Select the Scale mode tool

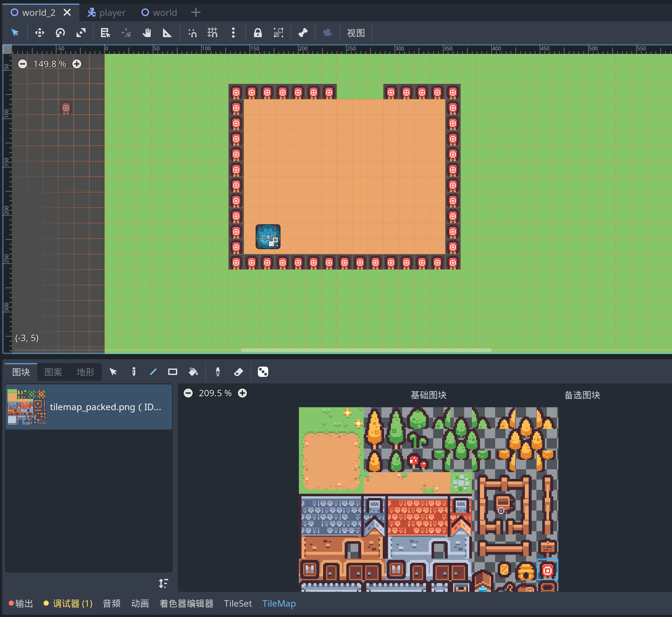[81, 33]
